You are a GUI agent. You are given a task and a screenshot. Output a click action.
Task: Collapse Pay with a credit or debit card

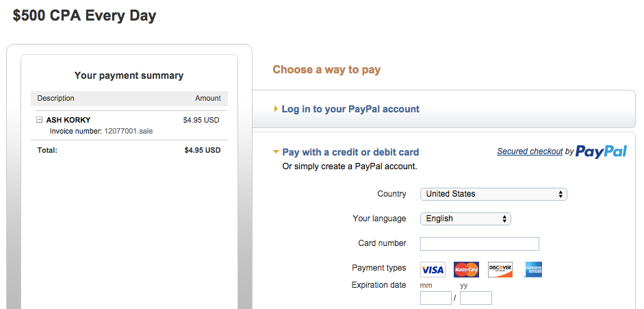click(x=276, y=152)
